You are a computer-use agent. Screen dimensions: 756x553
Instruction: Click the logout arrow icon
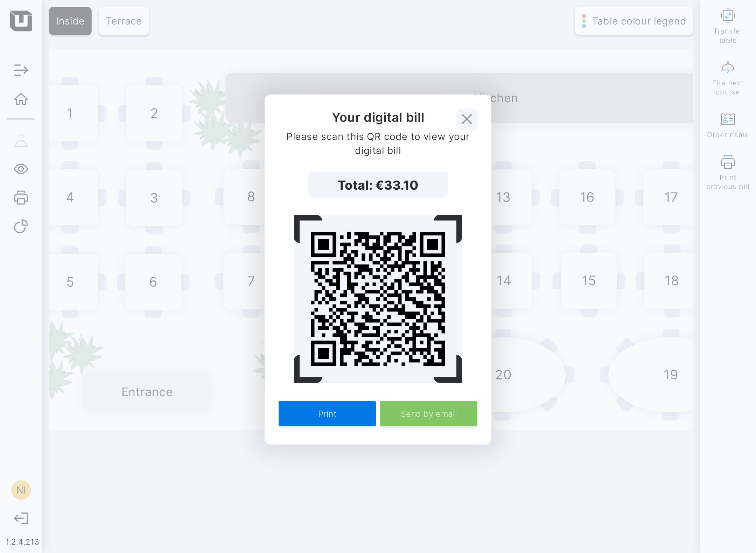21,518
